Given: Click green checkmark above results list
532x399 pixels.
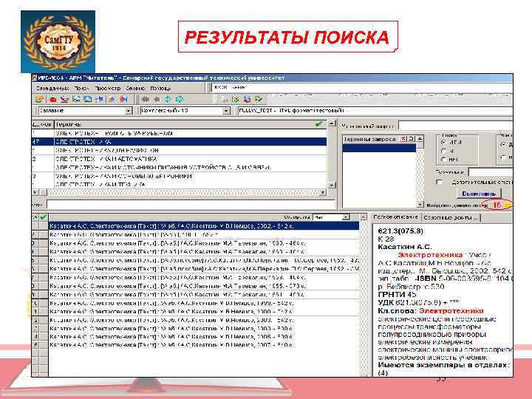Looking at the screenshot, I should coord(44,217).
